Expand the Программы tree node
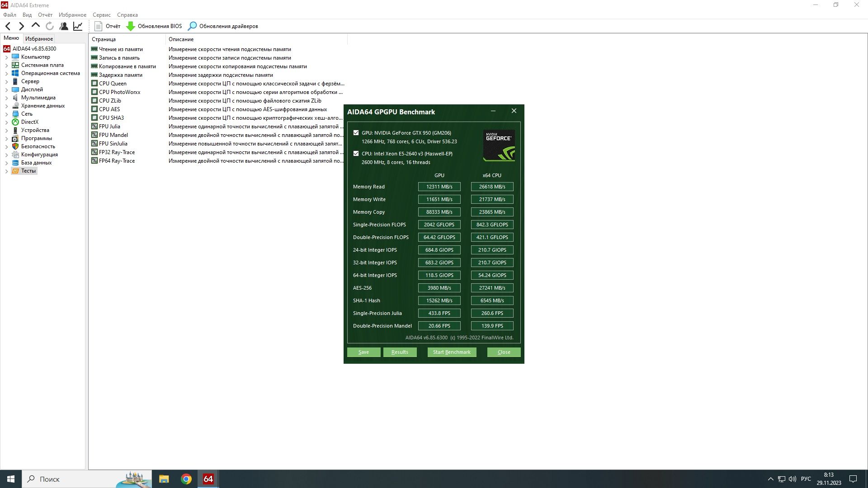Image resolution: width=868 pixels, height=488 pixels. [6, 139]
